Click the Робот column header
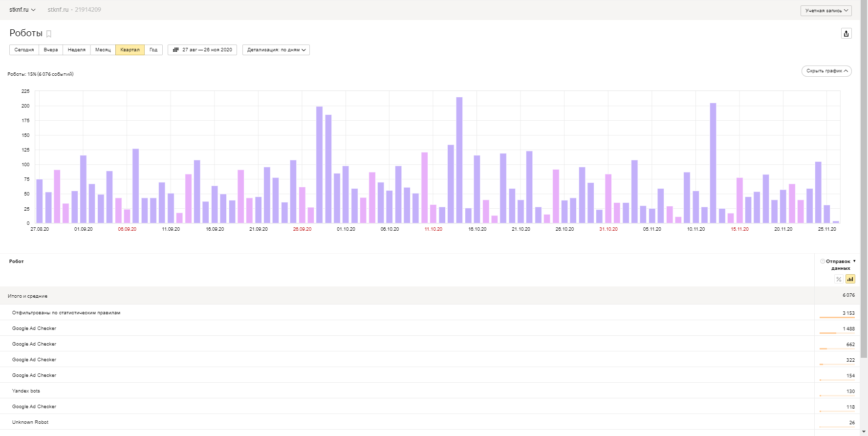Image resolution: width=868 pixels, height=436 pixels. click(17, 262)
